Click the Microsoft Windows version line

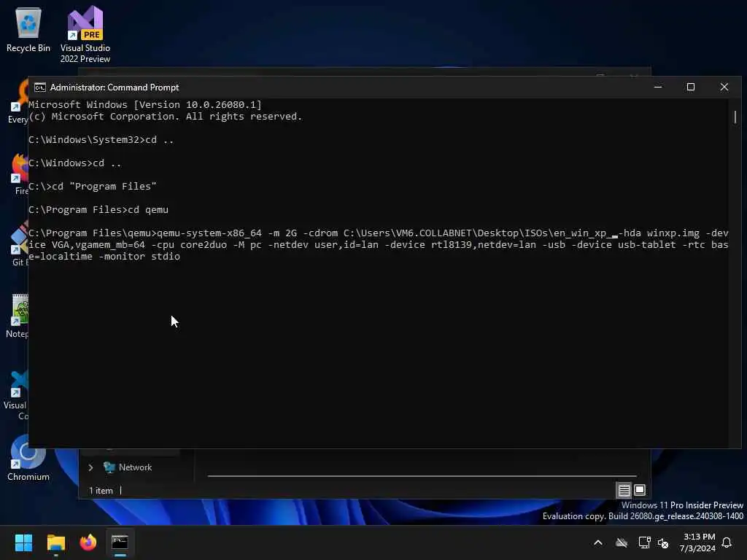pos(145,105)
